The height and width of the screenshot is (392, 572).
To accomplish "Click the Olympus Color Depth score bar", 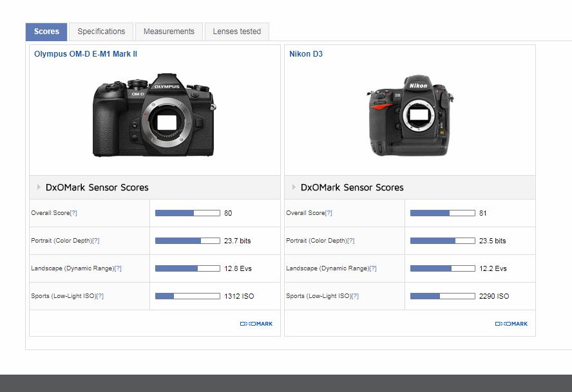I will [x=187, y=241].
